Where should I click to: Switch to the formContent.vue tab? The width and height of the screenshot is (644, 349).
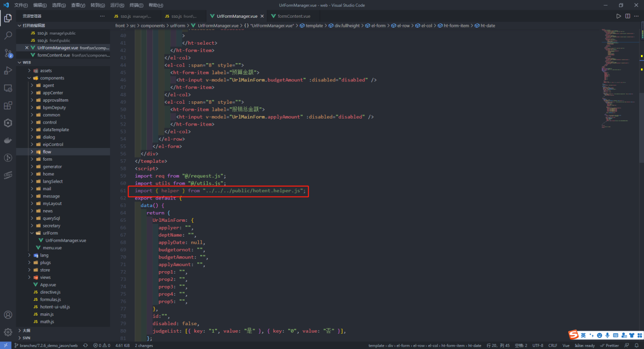coord(293,16)
